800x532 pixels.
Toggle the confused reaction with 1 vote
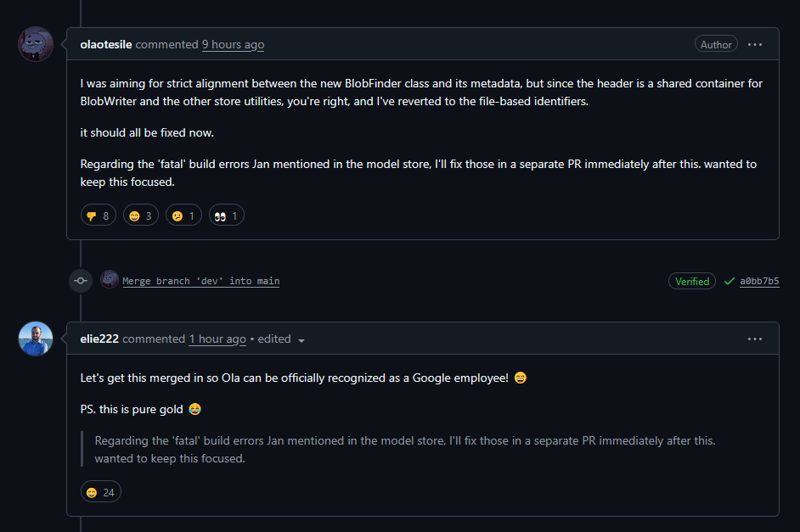point(183,216)
